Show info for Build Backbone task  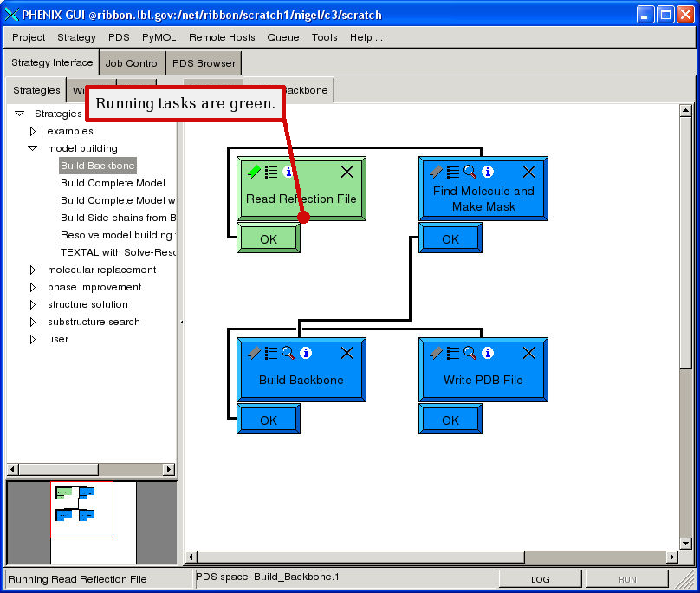tap(306, 353)
